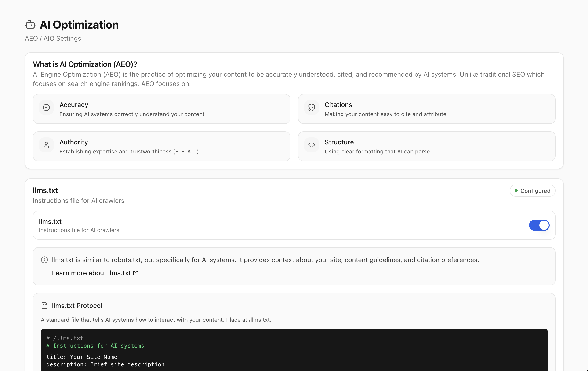The width and height of the screenshot is (588, 371).
Task: Click the llms.txt Protocol heading
Action: [77, 306]
